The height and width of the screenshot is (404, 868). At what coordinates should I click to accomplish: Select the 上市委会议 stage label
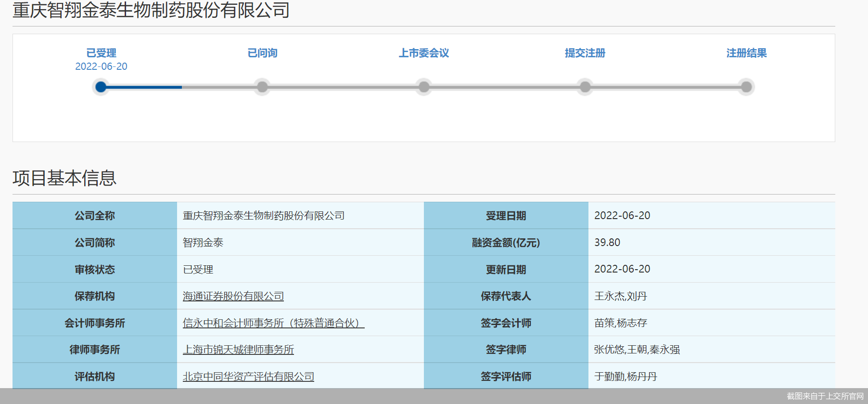(424, 53)
